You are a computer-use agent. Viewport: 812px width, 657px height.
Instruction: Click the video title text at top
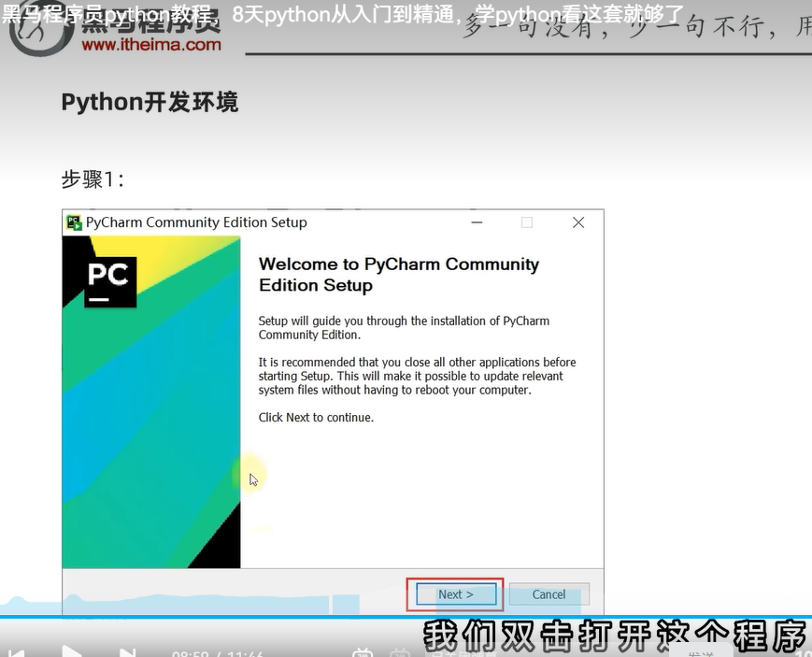click(342, 15)
